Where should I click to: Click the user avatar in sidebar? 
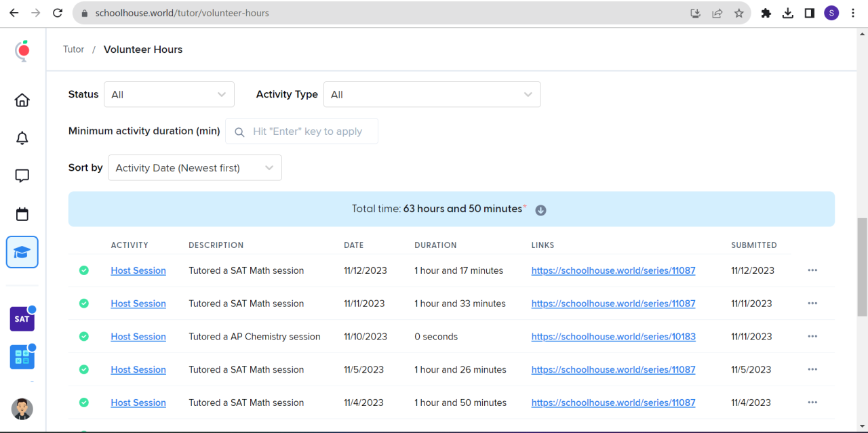pyautogui.click(x=22, y=409)
